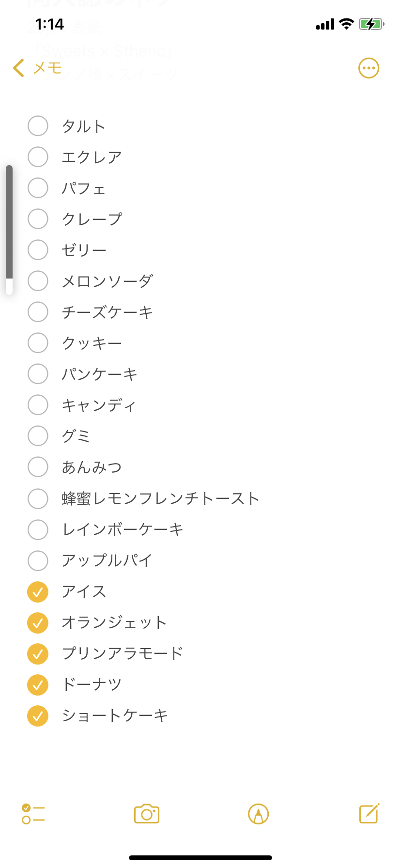This screenshot has width=401, height=868.
Task: Tap the checklist icon in bottom toolbar
Action: pos(33,814)
